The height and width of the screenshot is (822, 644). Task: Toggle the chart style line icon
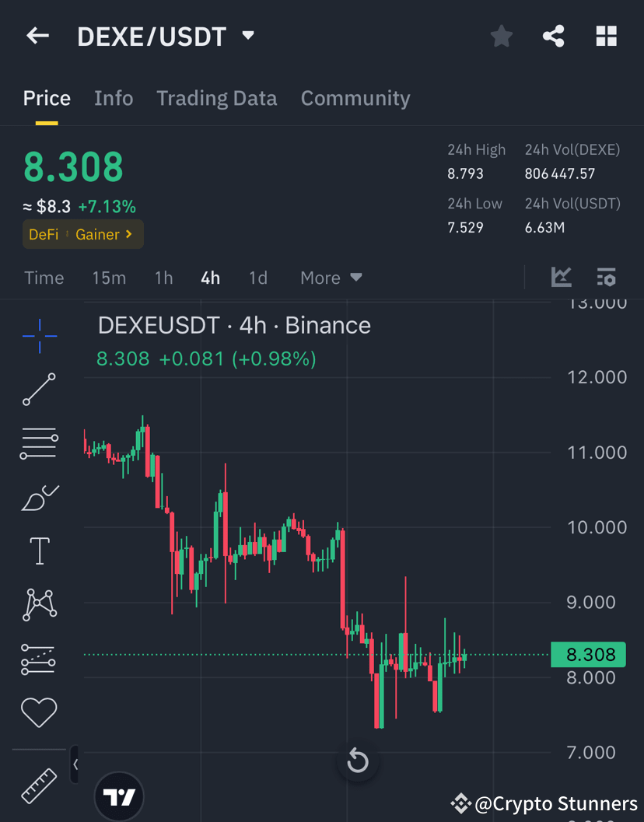561,277
